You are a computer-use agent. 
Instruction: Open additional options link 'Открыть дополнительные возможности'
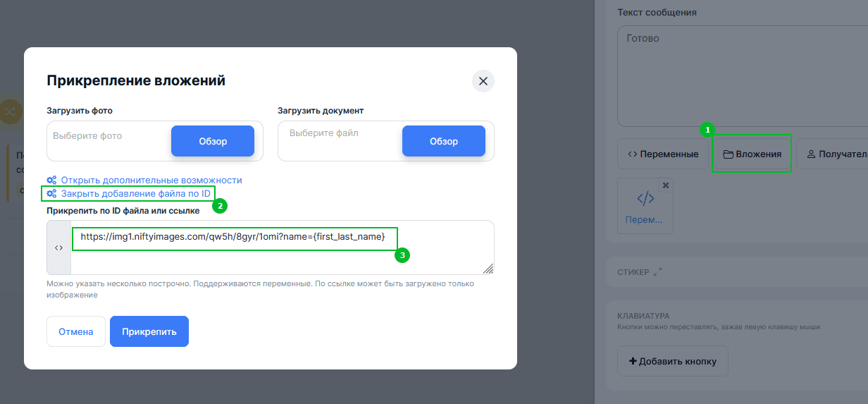point(151,180)
